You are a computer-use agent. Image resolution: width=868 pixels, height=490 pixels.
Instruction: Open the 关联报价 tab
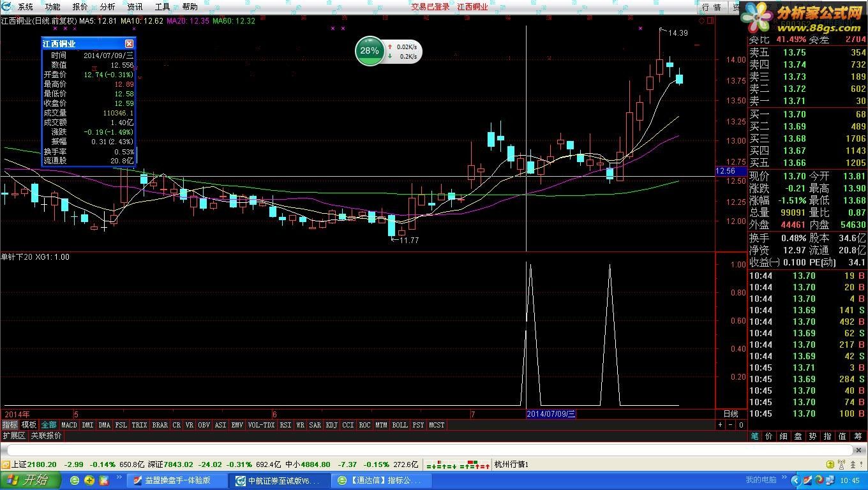pyautogui.click(x=47, y=436)
